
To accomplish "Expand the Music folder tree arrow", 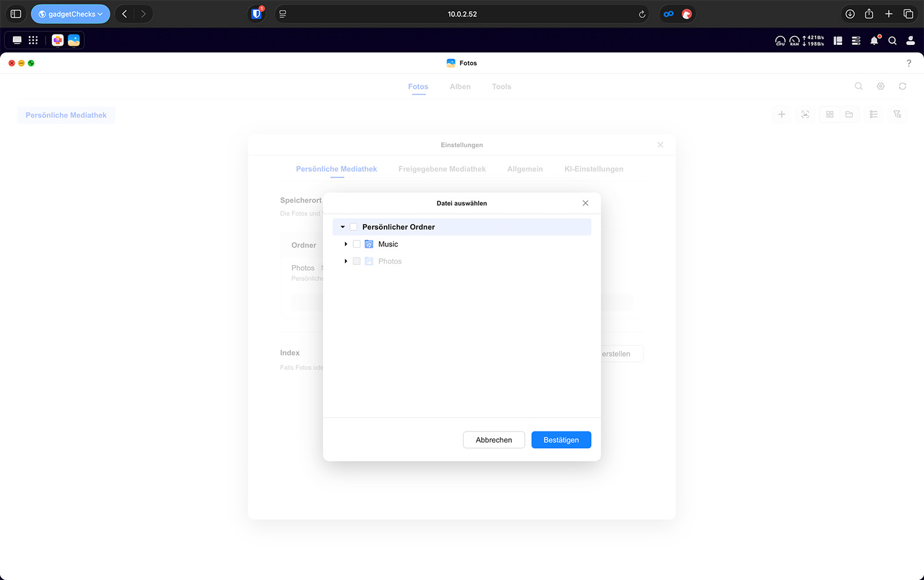I will click(346, 244).
